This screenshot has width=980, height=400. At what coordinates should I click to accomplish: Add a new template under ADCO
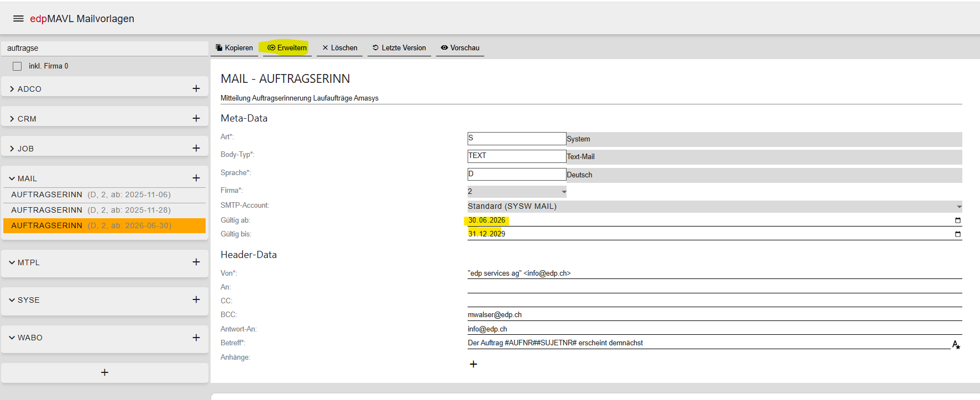click(x=196, y=88)
